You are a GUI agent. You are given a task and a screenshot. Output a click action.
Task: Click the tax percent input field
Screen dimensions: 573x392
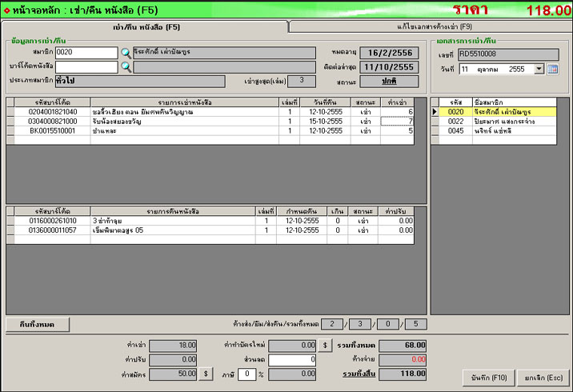pos(246,374)
